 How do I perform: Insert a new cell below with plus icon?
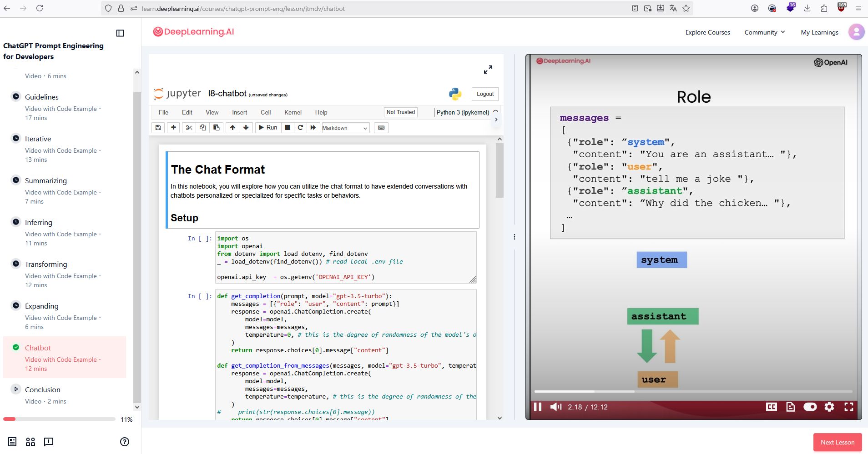(173, 128)
